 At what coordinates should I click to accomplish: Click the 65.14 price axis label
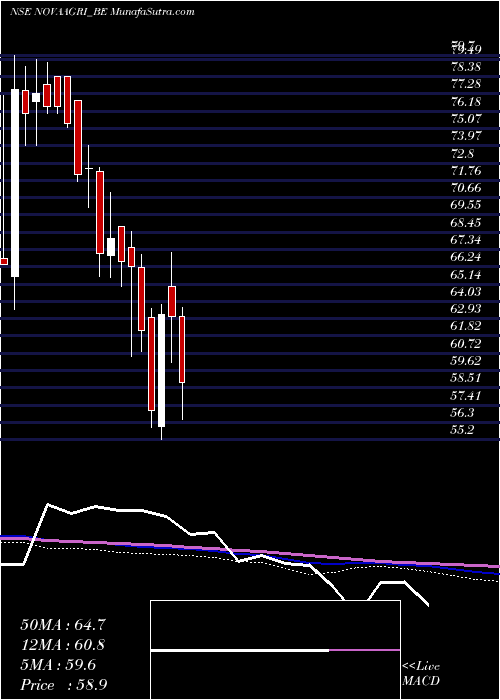[x=466, y=274]
